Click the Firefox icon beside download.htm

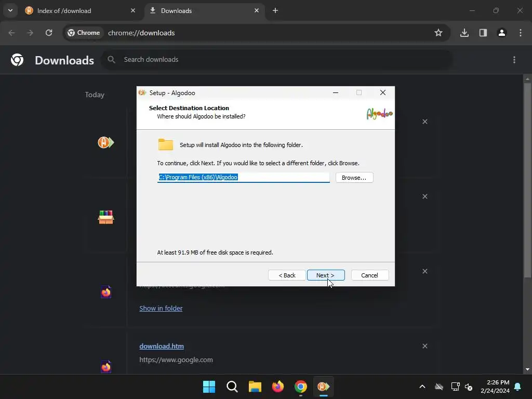coord(106,366)
